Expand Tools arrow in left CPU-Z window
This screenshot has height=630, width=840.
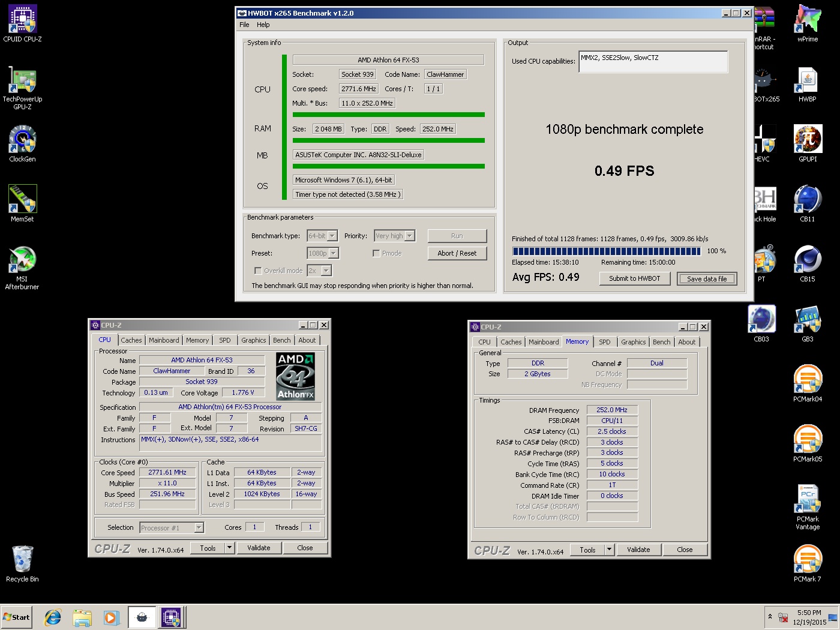(x=229, y=548)
